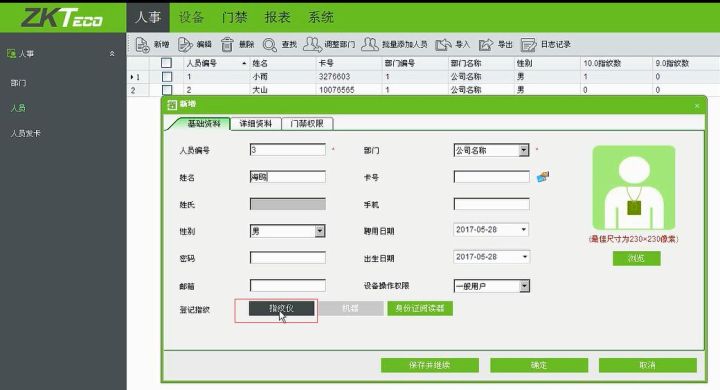Collapse the 人事 sidebar section chevron
The width and height of the screenshot is (720, 390).
(x=112, y=54)
